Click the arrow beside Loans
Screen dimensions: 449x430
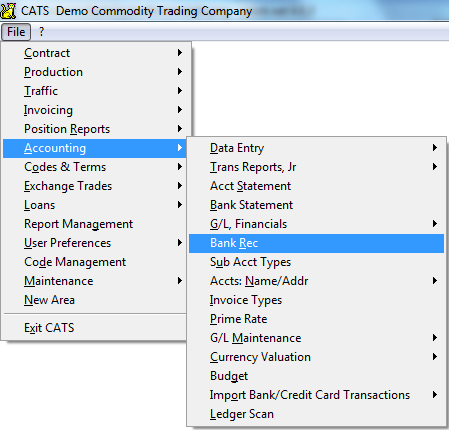[180, 205]
